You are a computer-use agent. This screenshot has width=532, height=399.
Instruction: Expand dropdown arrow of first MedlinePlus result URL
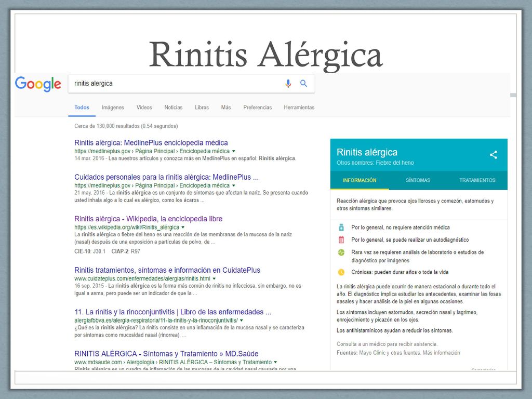coord(233,151)
